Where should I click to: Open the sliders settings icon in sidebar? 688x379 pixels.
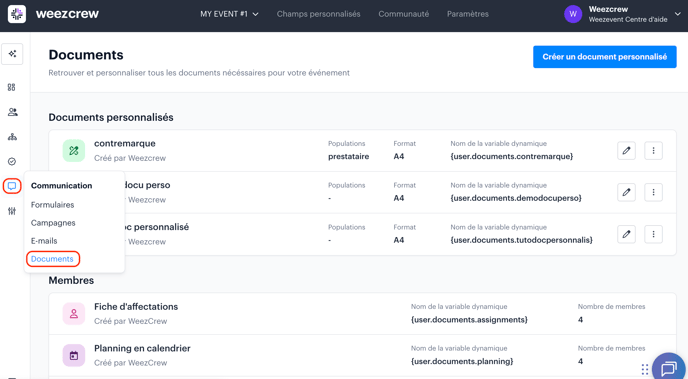click(12, 211)
